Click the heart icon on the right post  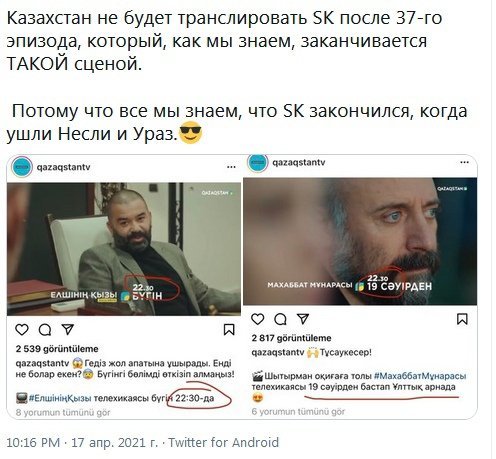(257, 319)
